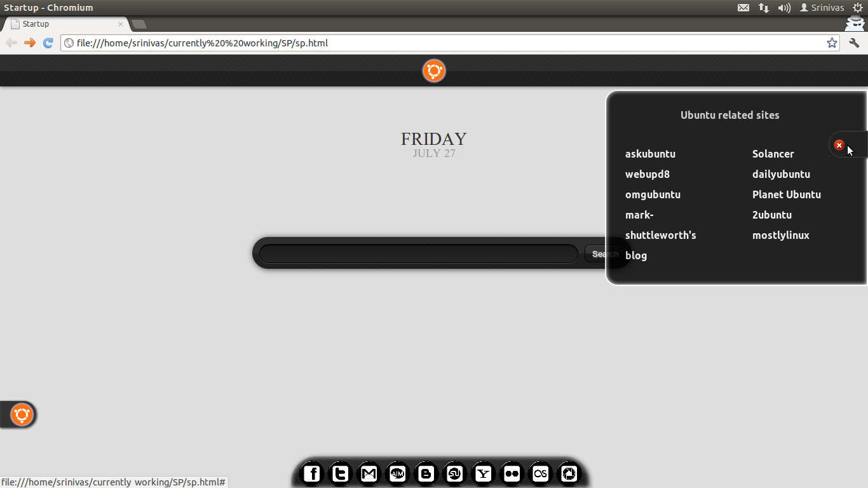This screenshot has width=868, height=488.
Task: Click the Ubuntu related sites heading
Action: (730, 115)
